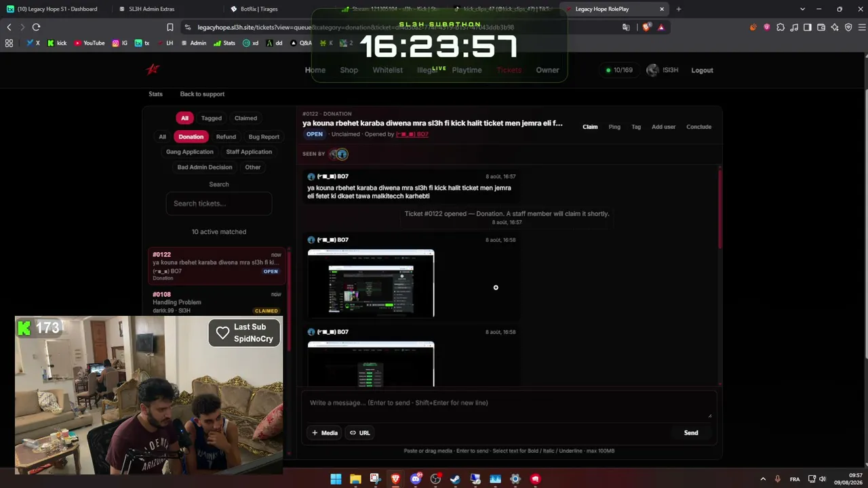The image size is (868, 488).
Task: Conclude the ticket
Action: pos(698,127)
